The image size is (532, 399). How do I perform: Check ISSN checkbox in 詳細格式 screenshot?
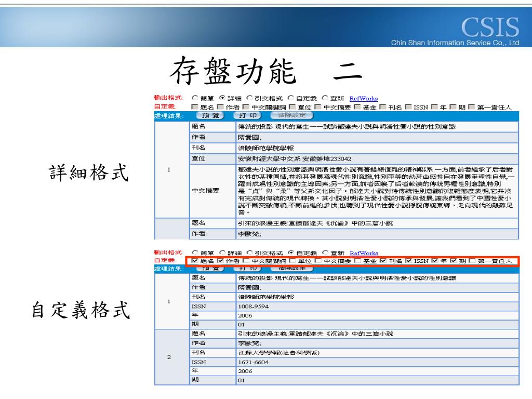[408, 107]
